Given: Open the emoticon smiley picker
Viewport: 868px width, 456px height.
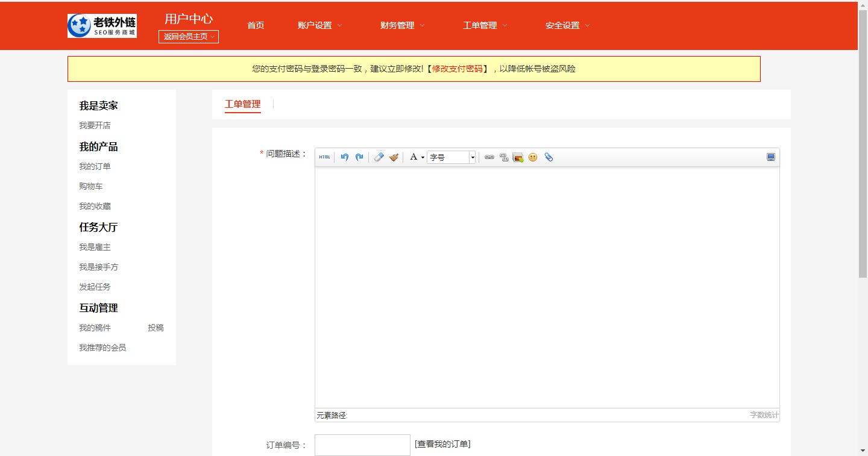Looking at the screenshot, I should (533, 157).
